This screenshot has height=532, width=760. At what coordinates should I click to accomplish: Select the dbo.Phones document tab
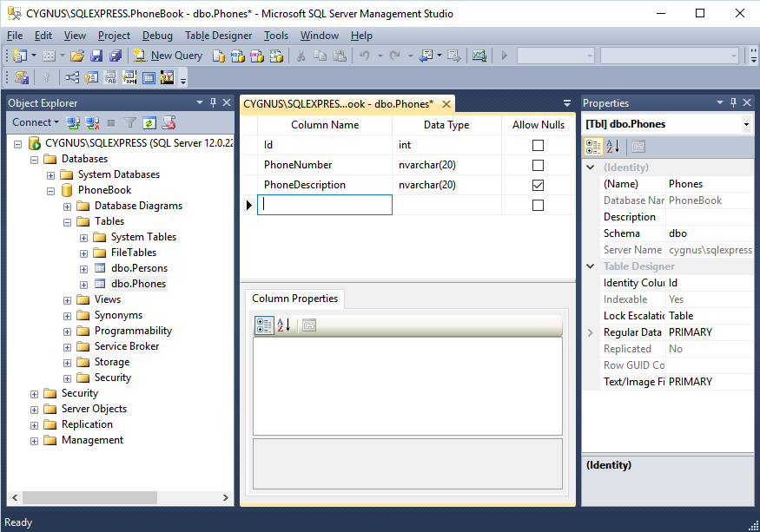[339, 103]
